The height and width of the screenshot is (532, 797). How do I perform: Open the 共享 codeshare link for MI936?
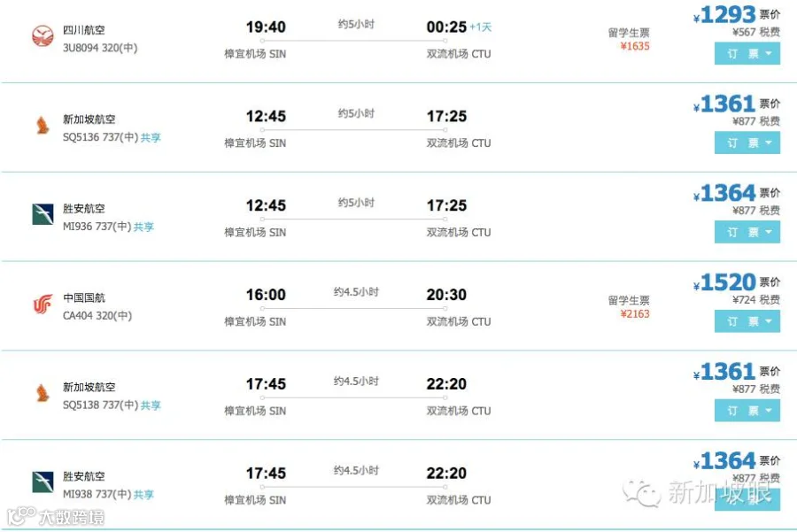pos(143,227)
